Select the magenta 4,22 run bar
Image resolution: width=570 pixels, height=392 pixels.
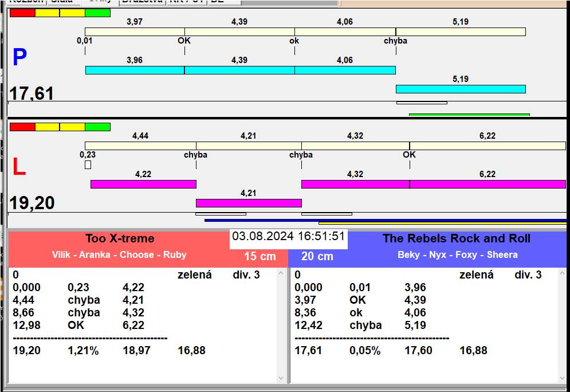click(x=143, y=185)
